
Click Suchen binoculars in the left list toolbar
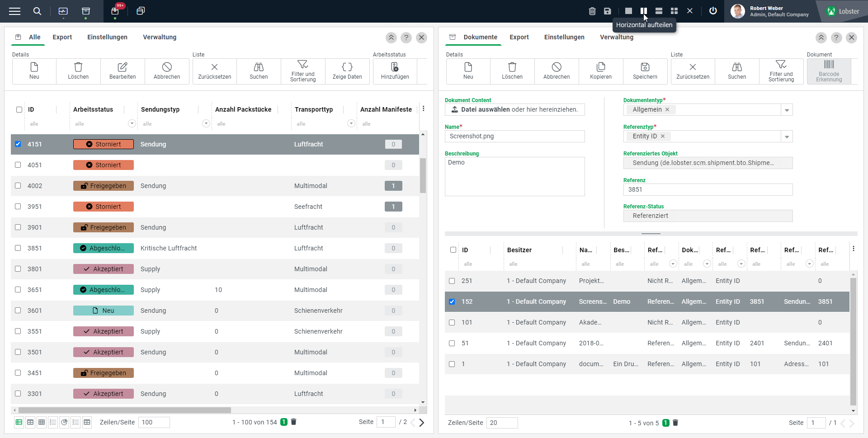pyautogui.click(x=259, y=71)
